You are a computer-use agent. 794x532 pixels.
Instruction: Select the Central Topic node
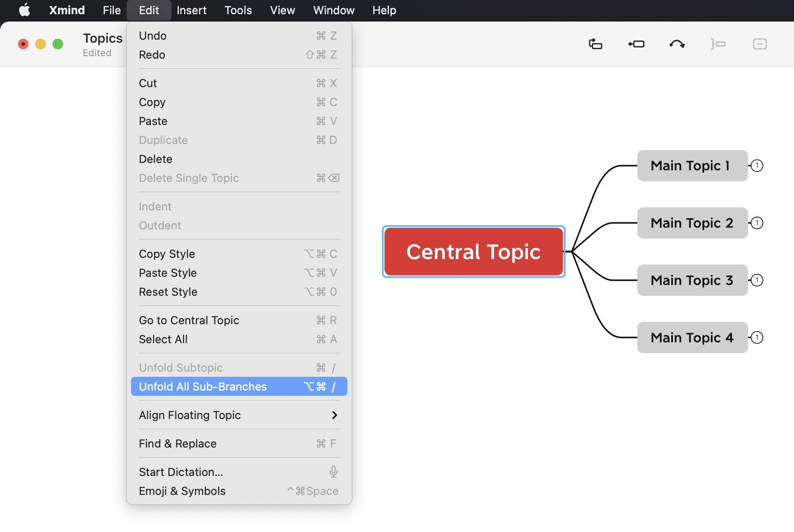pyautogui.click(x=473, y=252)
